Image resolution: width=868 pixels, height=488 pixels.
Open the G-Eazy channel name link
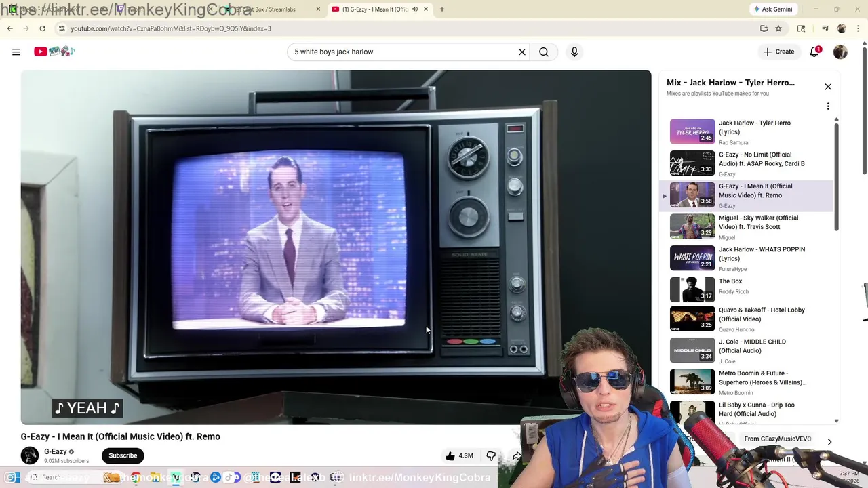tap(56, 451)
